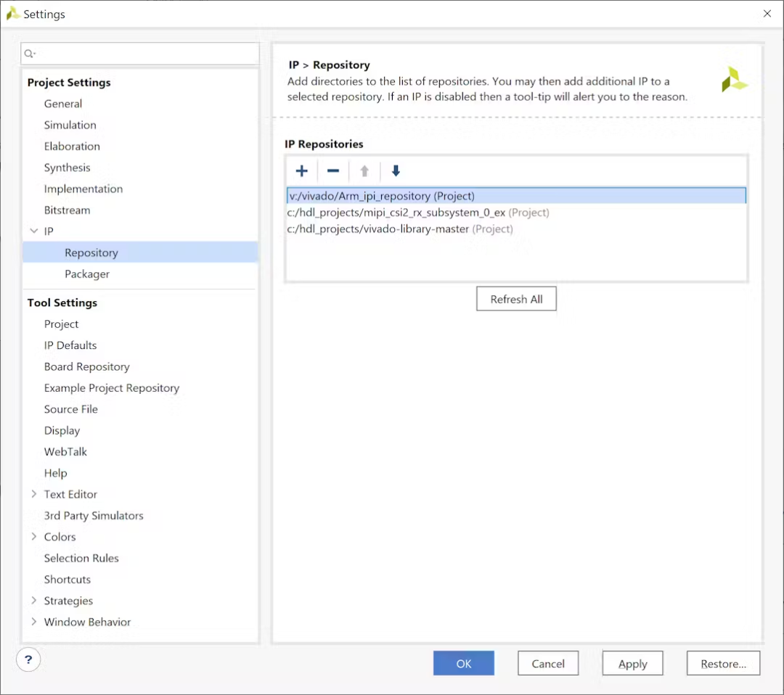The height and width of the screenshot is (695, 784).
Task: Open 3rd Party Simulators settings
Action: pyautogui.click(x=94, y=516)
